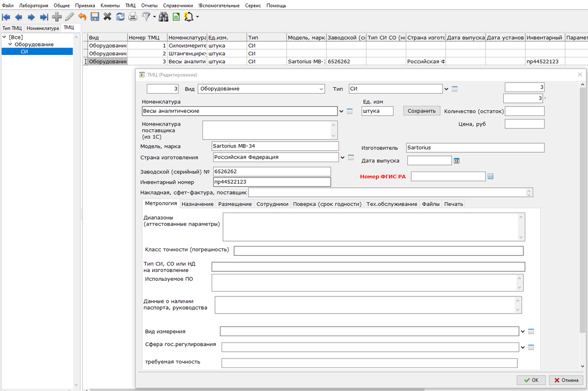Refresh data with circular arrows icon
Image resolution: width=588 pixels, height=391 pixels.
(x=120, y=17)
